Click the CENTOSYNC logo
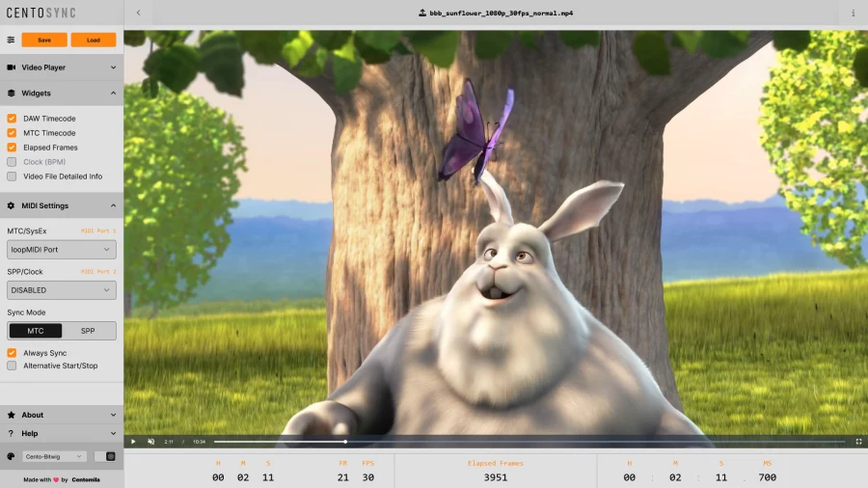The image size is (868, 488). click(x=41, y=13)
